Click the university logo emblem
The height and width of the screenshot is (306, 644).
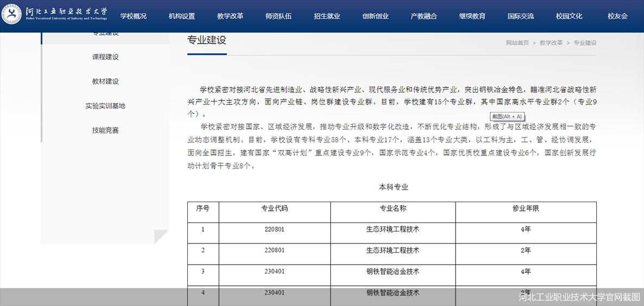click(12, 15)
